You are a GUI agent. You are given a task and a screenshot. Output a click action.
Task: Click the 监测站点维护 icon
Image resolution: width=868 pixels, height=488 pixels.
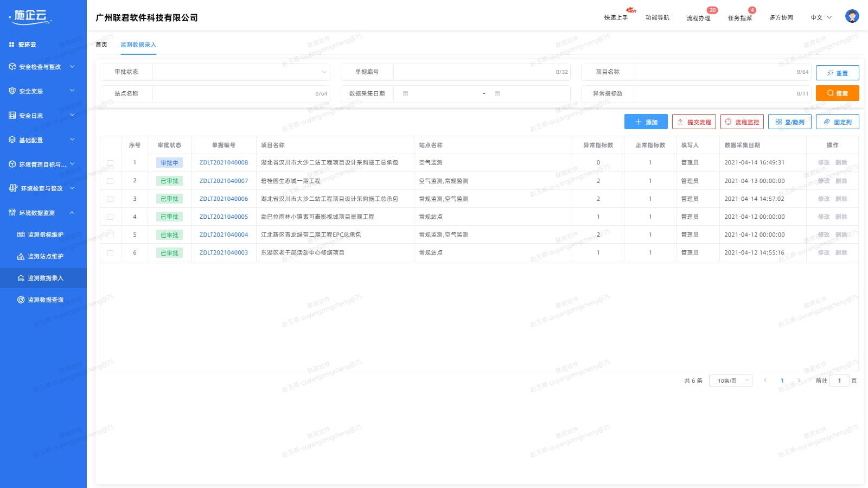pos(21,256)
